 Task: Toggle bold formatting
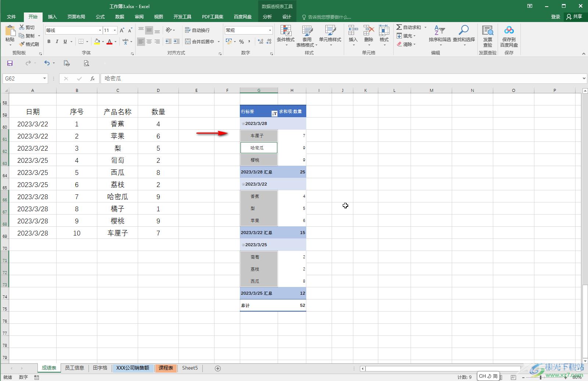[x=49, y=42]
